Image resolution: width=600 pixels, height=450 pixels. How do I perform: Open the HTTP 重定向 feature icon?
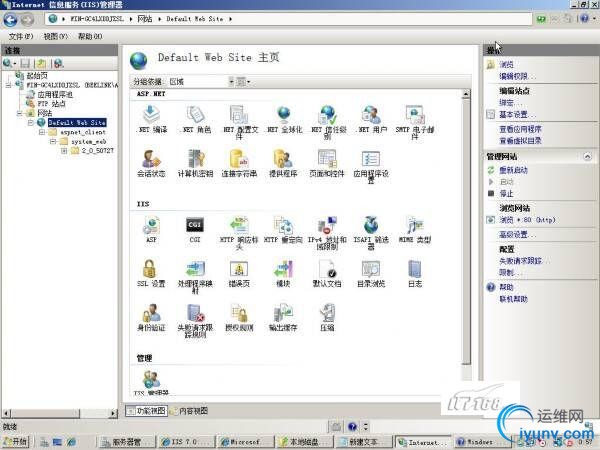point(283,229)
